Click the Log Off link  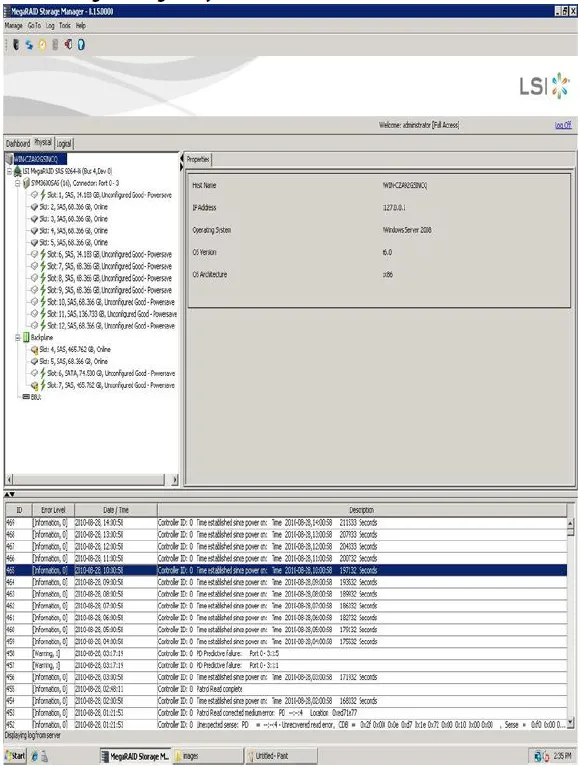[x=563, y=125]
